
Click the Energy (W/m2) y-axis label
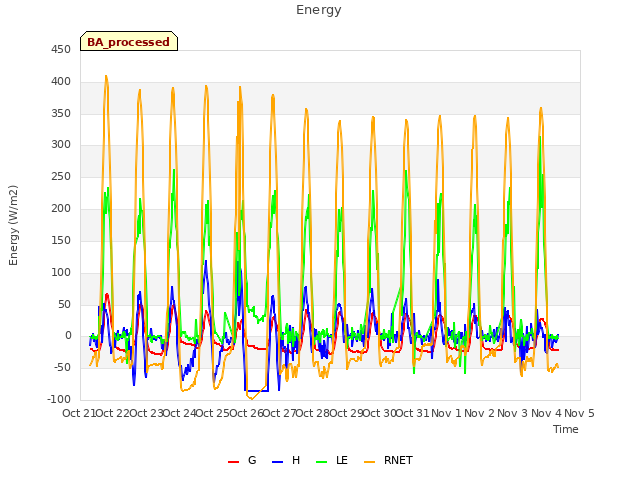pos(13,225)
